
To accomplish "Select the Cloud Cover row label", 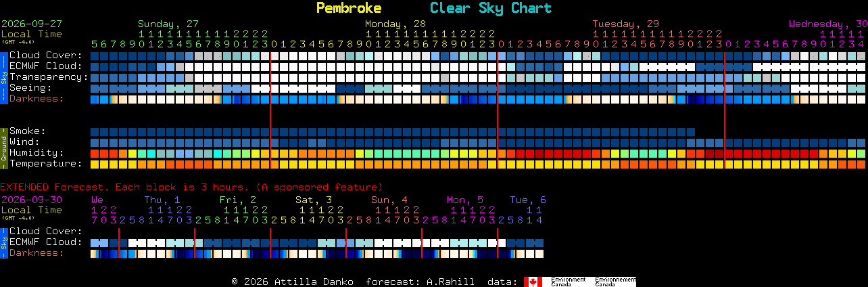I will (46, 55).
